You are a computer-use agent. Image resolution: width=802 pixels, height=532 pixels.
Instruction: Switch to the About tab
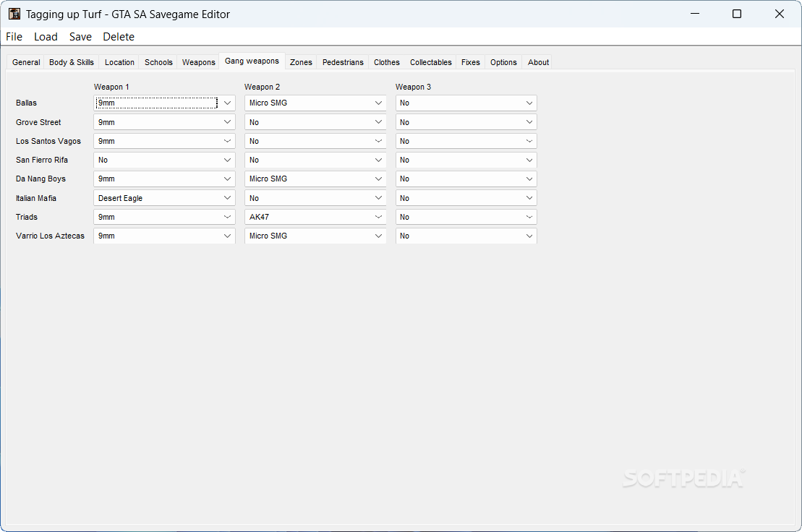pyautogui.click(x=538, y=62)
